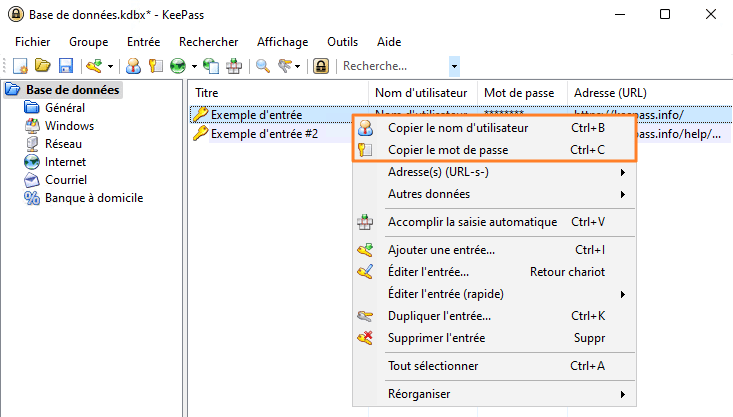The height and width of the screenshot is (417, 733).
Task: Choose Copier le nom d'utilisateur
Action: 494,128
